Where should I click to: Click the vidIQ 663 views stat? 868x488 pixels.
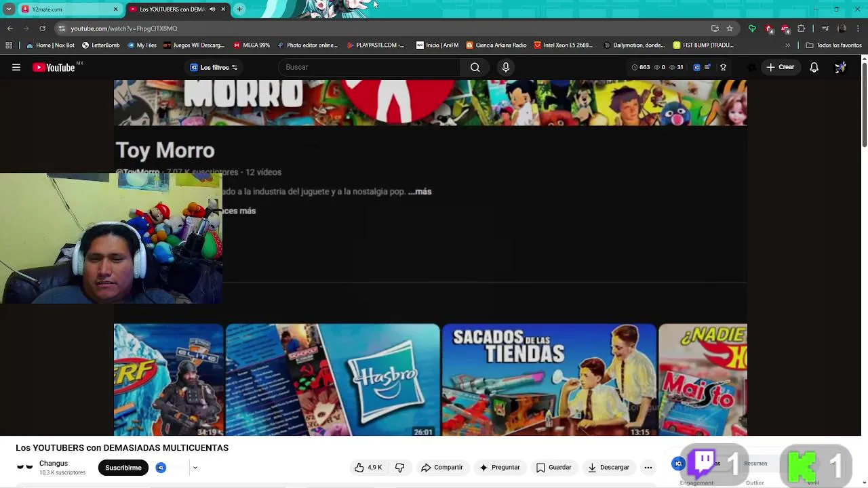(640, 67)
